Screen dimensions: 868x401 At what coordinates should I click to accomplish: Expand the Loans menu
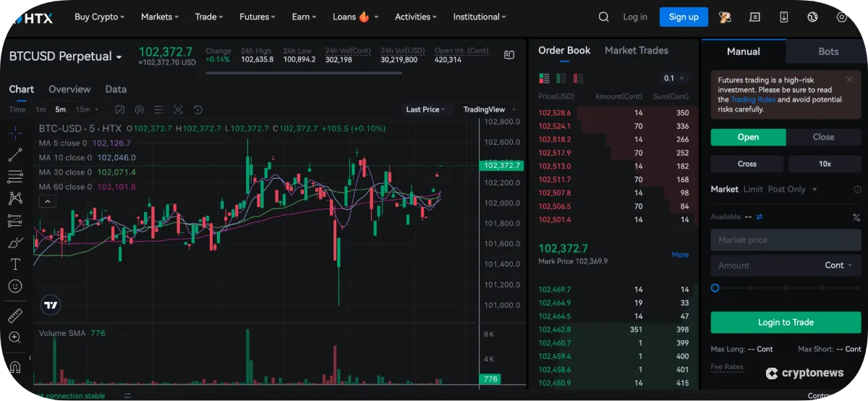(356, 17)
